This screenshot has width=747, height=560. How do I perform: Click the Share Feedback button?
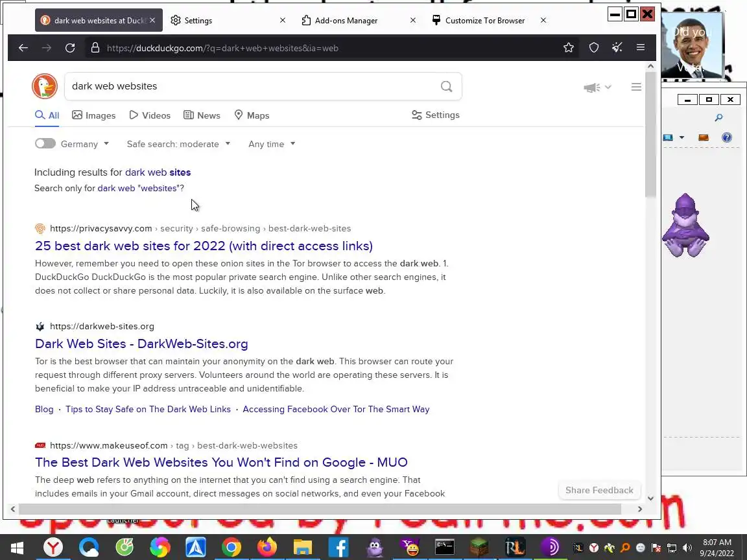coord(599,490)
